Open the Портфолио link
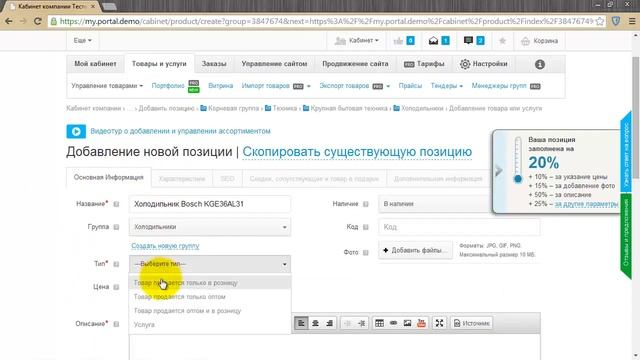 point(168,86)
